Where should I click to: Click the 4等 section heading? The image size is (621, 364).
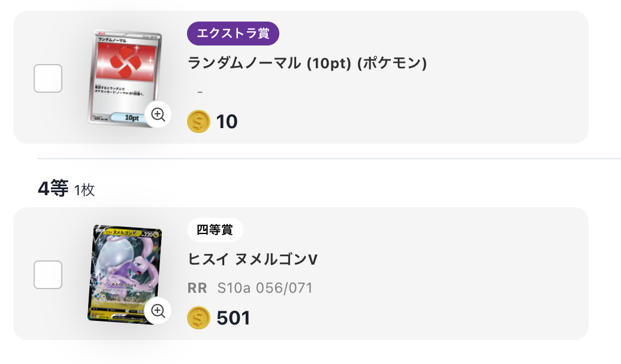[53, 189]
